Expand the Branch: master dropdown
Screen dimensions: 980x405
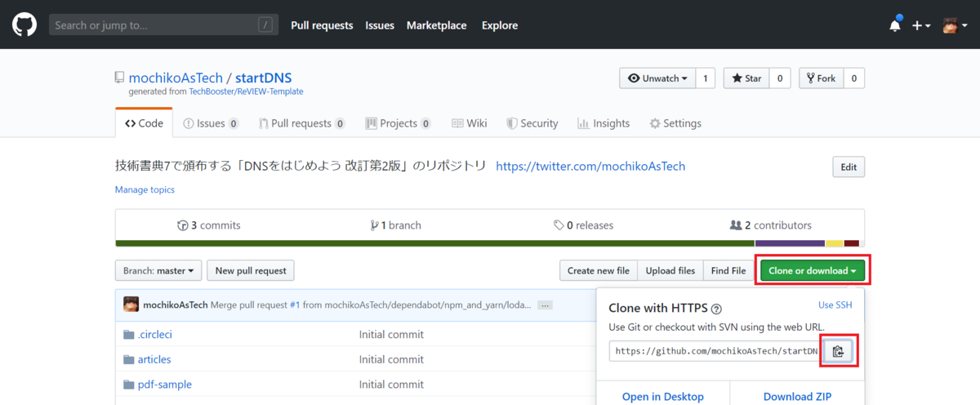tap(158, 270)
